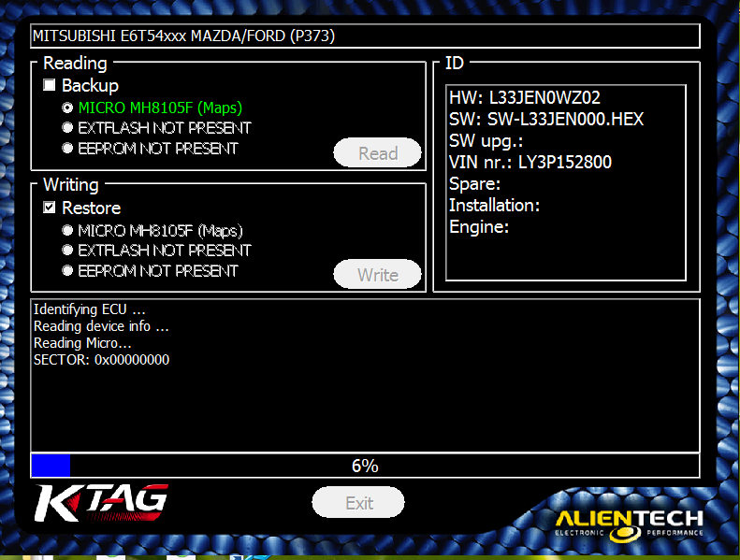Screen dimensions: 740x560
Task: Select EEPROM NOT PRESENT radio in Writing
Action: pyautogui.click(x=67, y=270)
